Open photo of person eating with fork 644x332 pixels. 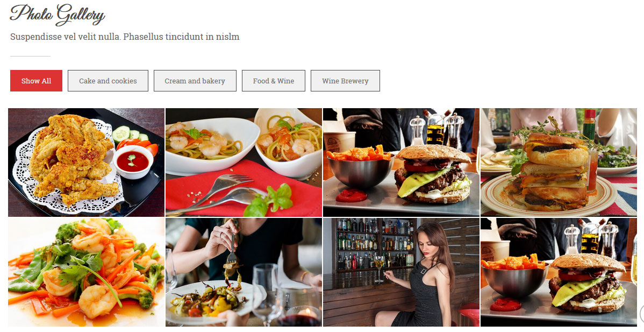pyautogui.click(x=244, y=272)
